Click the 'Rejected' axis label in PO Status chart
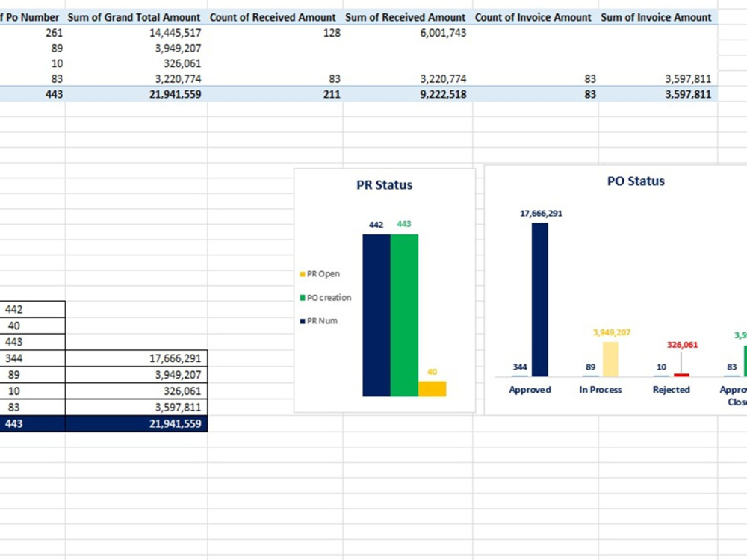Viewport: 747px width, 560px height. 672,390
